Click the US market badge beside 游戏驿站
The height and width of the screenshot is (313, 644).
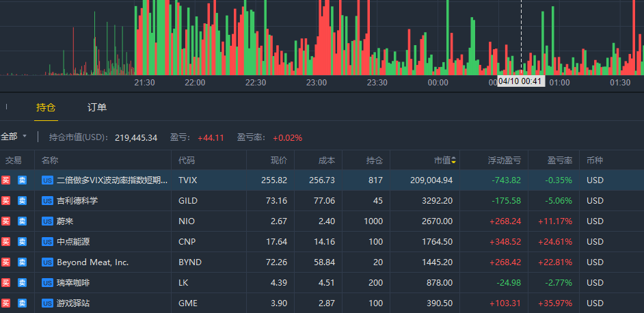[48, 303]
